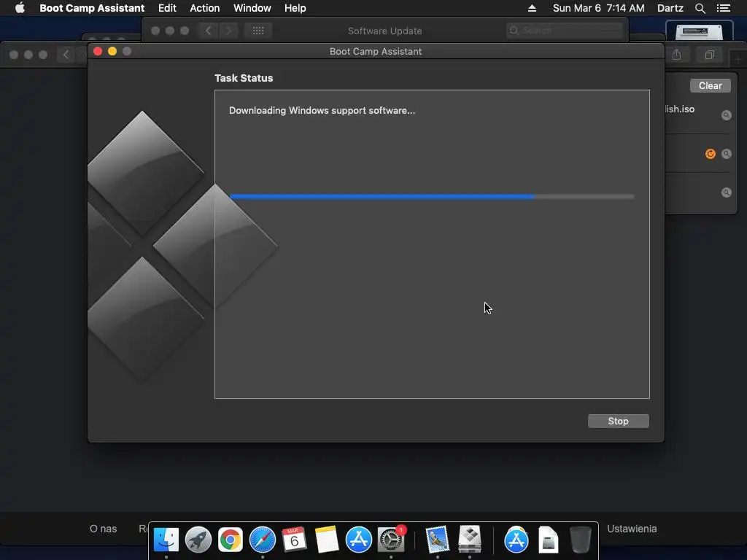Screen dimensions: 747x560
Task: Click the Ustawienia link in web page
Action: (x=632, y=529)
